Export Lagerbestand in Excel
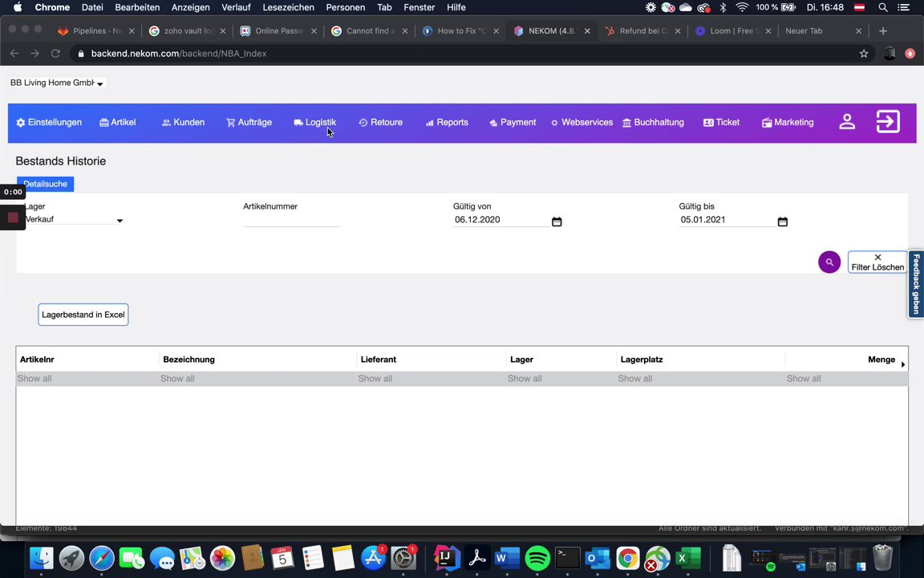 pos(83,315)
